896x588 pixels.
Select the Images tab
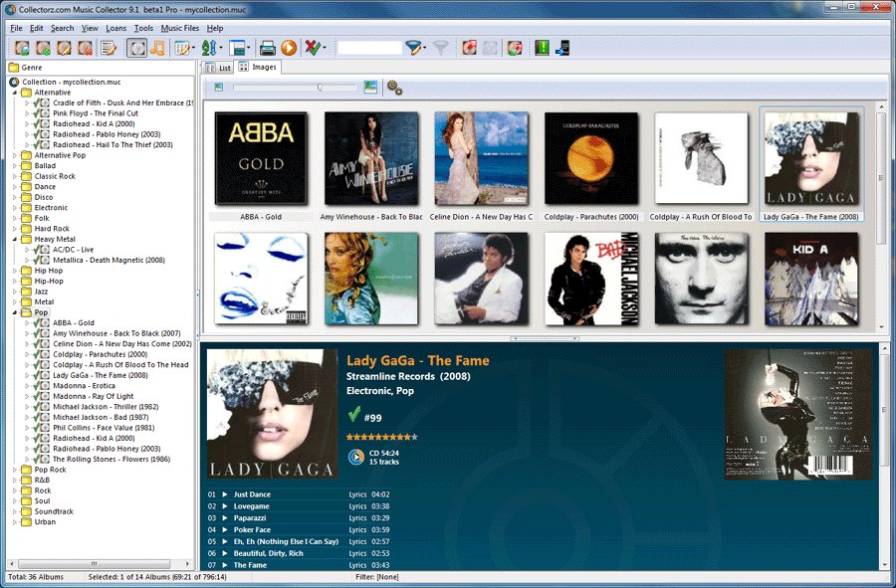pos(258,67)
